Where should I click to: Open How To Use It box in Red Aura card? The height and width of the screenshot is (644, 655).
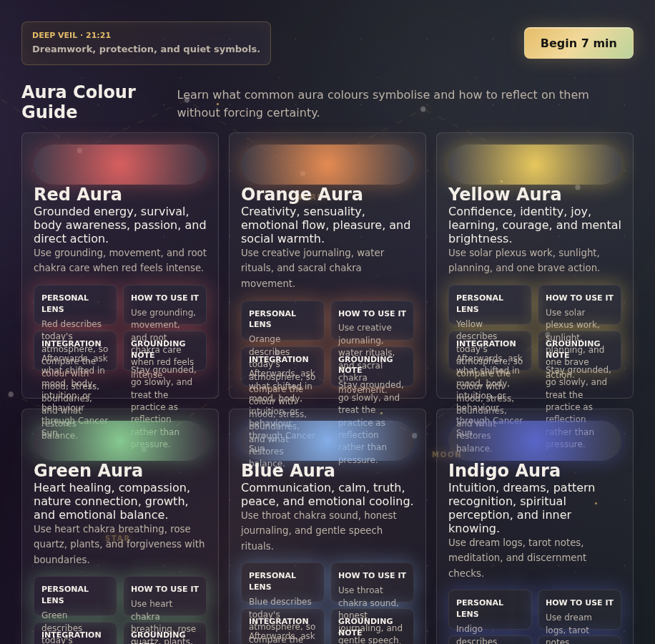point(164,305)
